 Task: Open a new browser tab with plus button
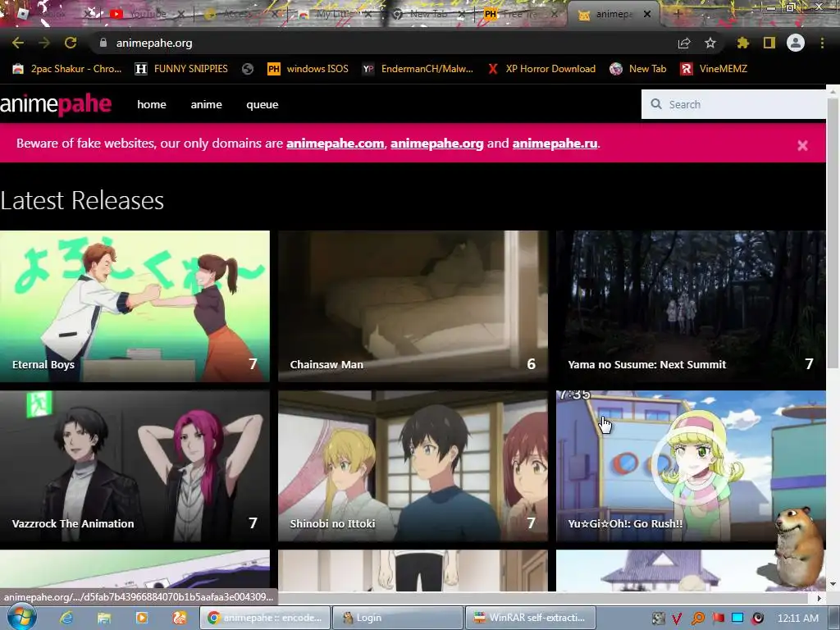(x=677, y=15)
